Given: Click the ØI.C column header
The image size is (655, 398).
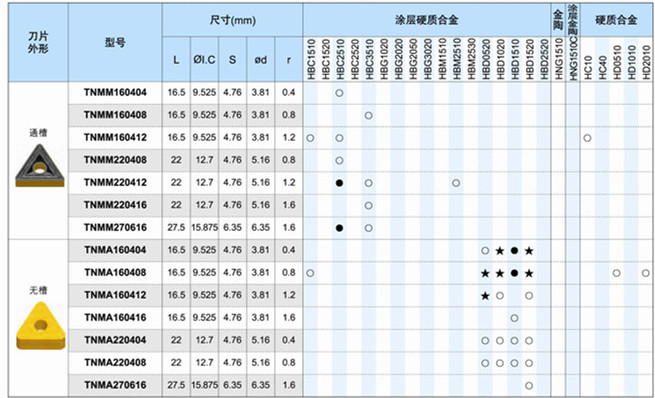Looking at the screenshot, I should 204,60.
